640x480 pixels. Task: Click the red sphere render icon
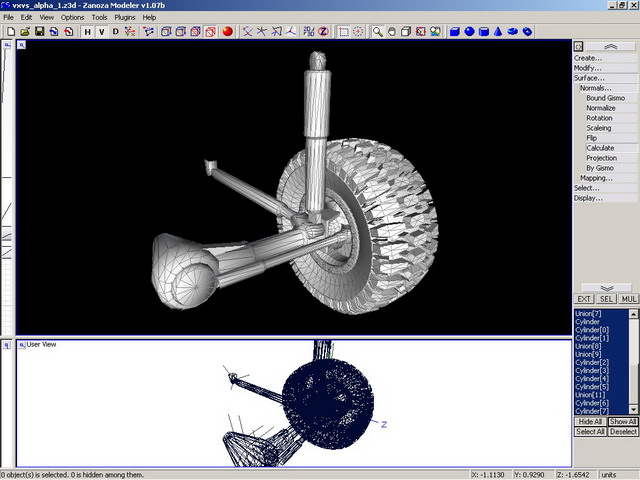click(227, 31)
